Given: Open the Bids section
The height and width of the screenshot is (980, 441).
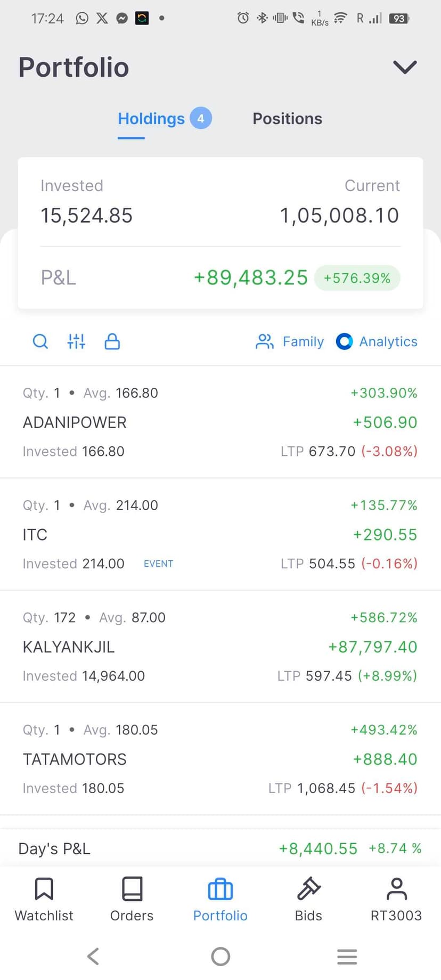Looking at the screenshot, I should pos(308,900).
